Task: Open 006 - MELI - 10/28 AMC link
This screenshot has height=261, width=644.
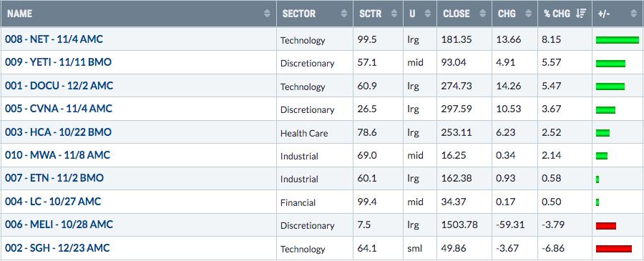Action: tap(59, 225)
